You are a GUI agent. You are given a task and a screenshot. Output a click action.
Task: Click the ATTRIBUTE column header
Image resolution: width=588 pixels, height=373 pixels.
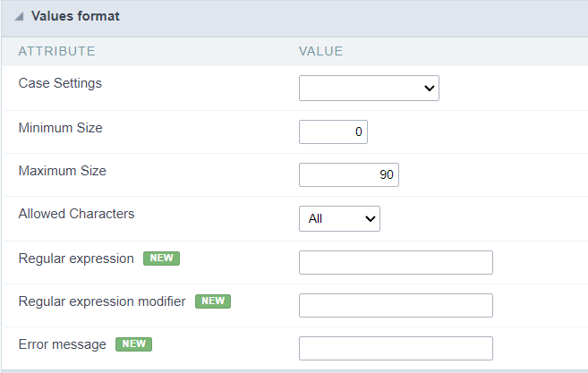pyautogui.click(x=56, y=51)
